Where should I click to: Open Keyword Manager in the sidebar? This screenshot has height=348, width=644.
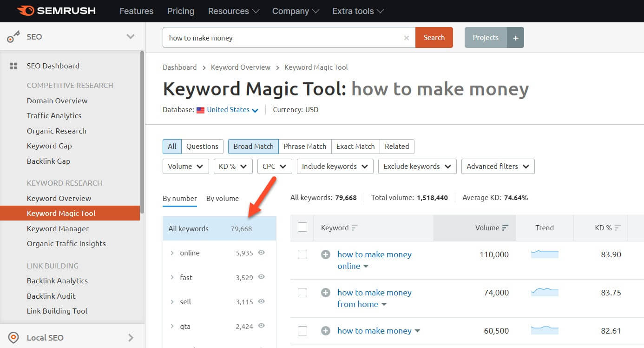pos(58,229)
